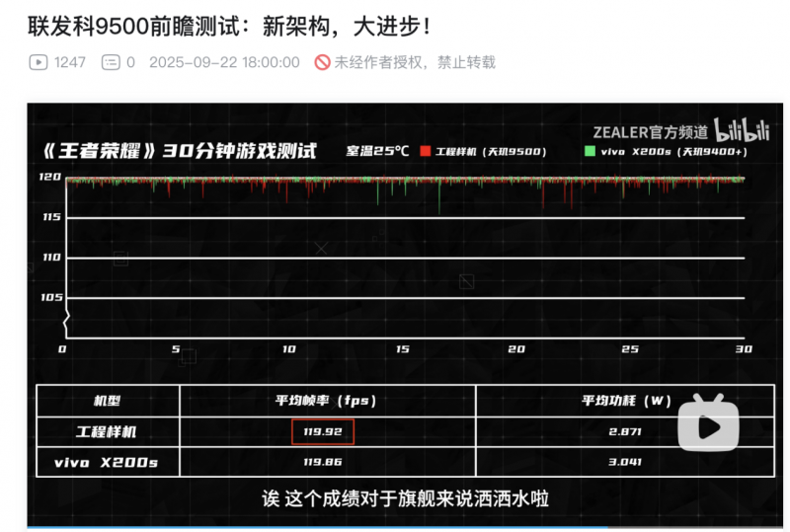Click the bilibili TV play button
The image size is (790, 532).
(x=708, y=425)
